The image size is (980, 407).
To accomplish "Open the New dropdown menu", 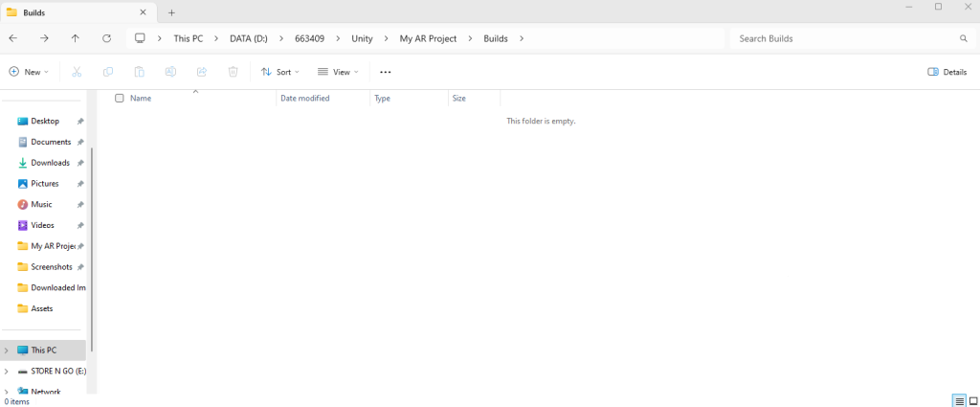I will click(x=29, y=72).
